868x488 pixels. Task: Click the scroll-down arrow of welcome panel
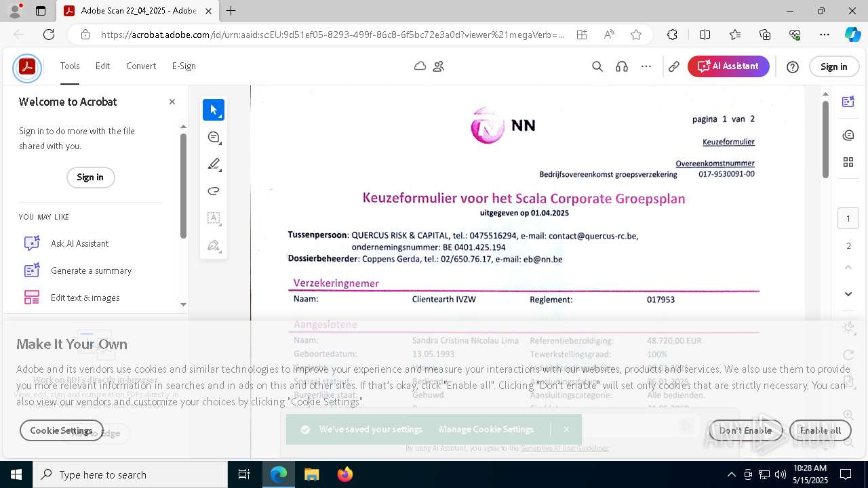click(x=183, y=304)
